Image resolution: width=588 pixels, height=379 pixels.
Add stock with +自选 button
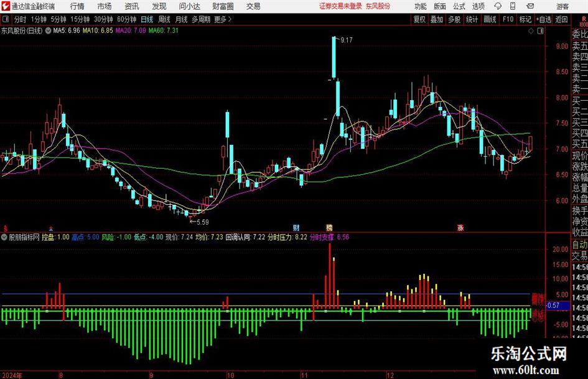[543, 19]
